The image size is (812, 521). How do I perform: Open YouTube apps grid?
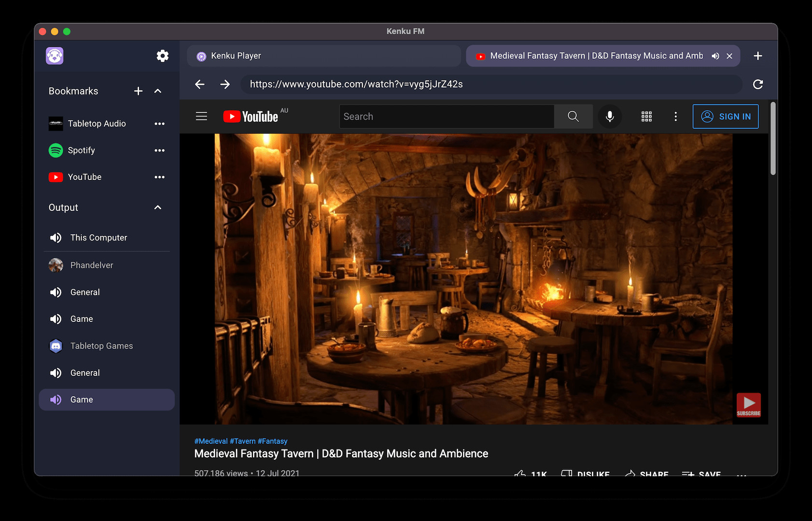[646, 116]
